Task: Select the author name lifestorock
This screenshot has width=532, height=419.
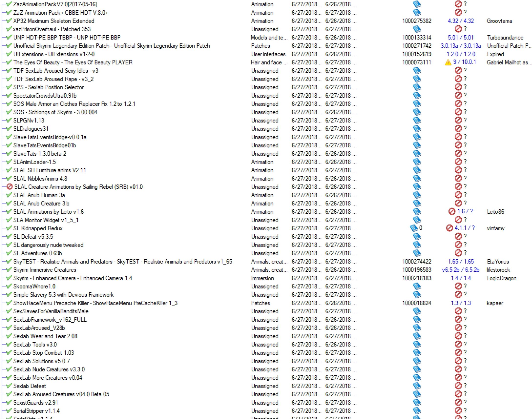Action: (498, 270)
